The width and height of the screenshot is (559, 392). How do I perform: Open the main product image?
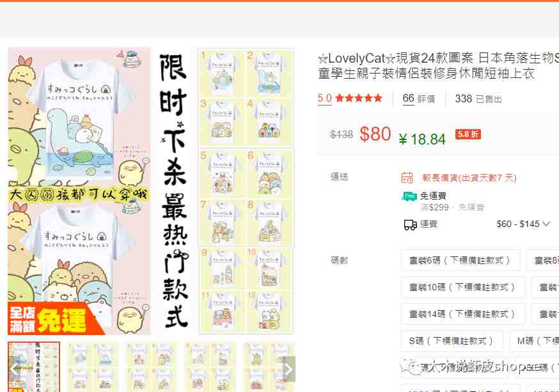pyautogui.click(x=151, y=191)
